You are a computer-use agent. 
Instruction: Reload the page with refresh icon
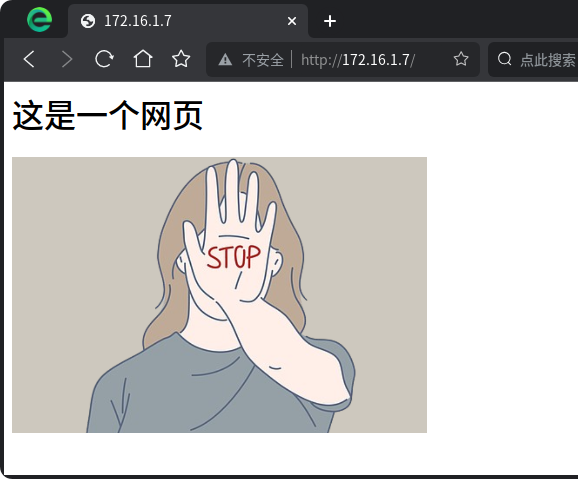[x=104, y=59]
